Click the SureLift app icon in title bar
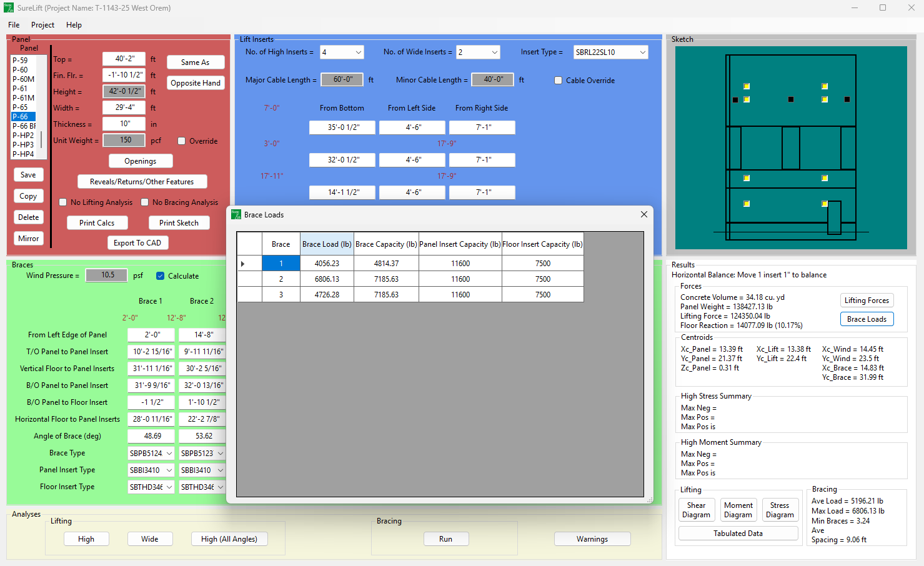Viewport: 924px width, 566px height. tap(8, 8)
